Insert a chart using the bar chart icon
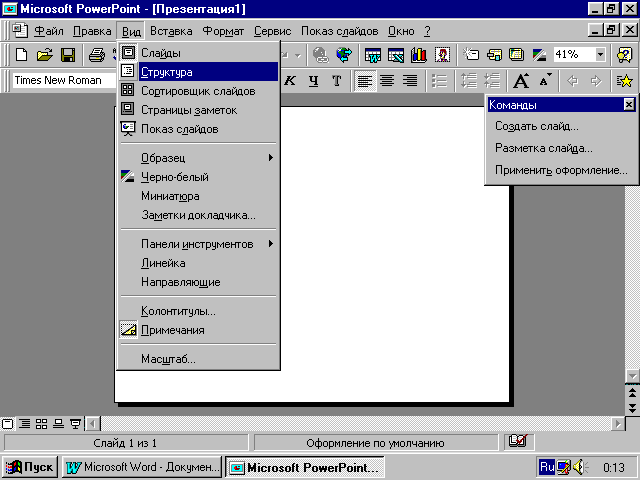Image resolution: width=640 pixels, height=480 pixels. (x=419, y=55)
